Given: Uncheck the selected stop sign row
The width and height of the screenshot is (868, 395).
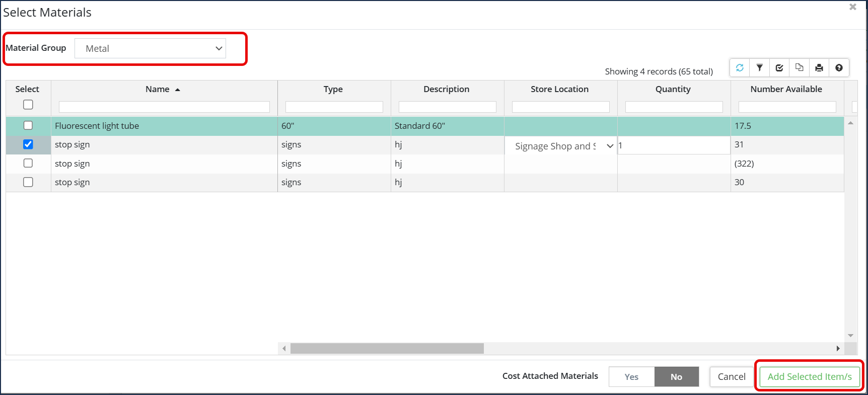Looking at the screenshot, I should pos(28,144).
